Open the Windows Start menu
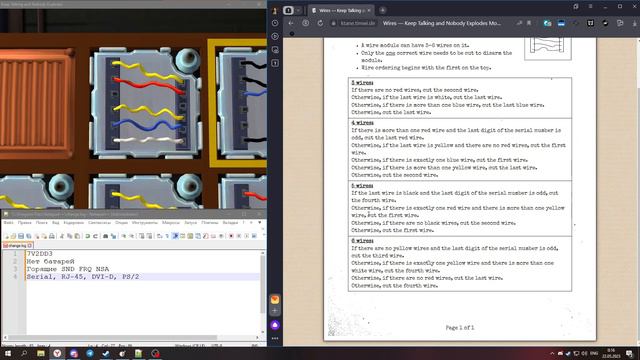The image size is (640, 360). tap(8, 353)
